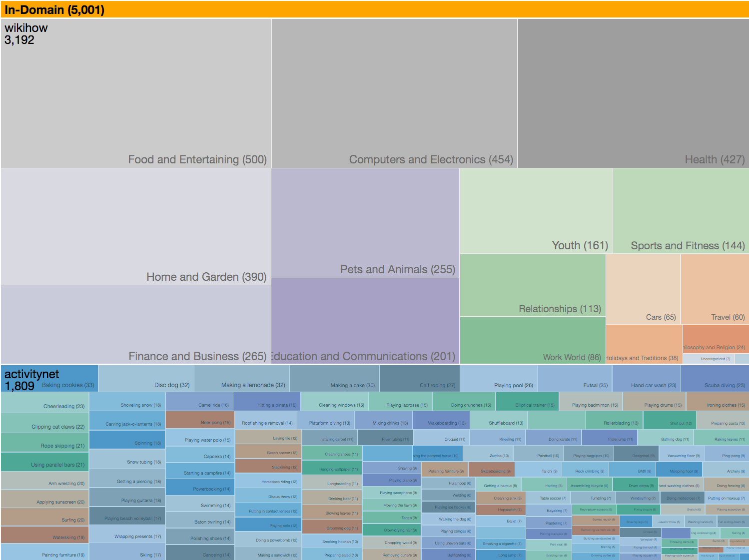
Task: Select the Making a cake (30) cell
Action: 334,379
